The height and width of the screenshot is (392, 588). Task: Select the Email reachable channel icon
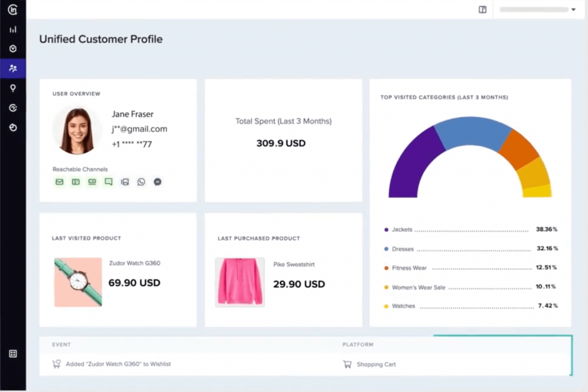60,182
